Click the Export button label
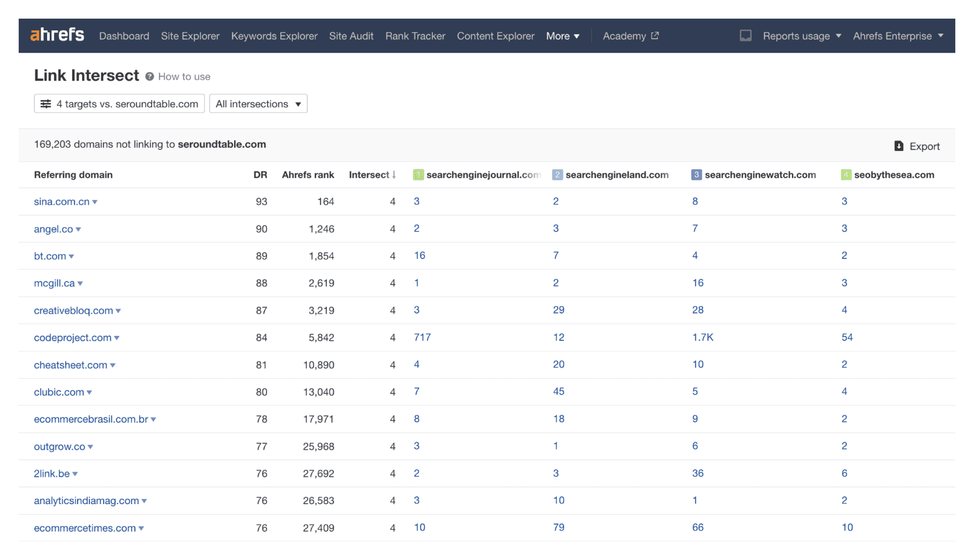 [x=924, y=147]
